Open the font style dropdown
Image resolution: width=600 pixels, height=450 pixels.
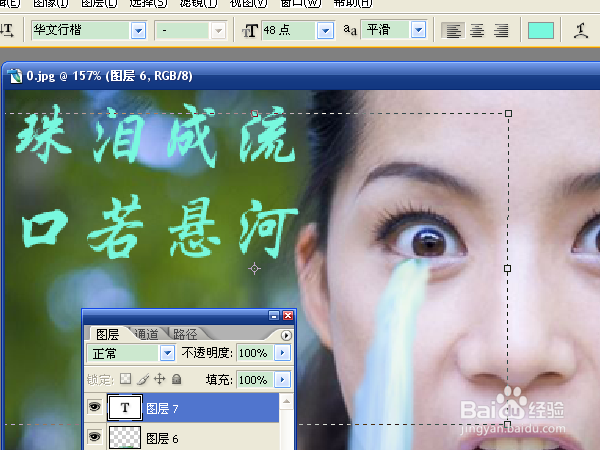(218, 30)
